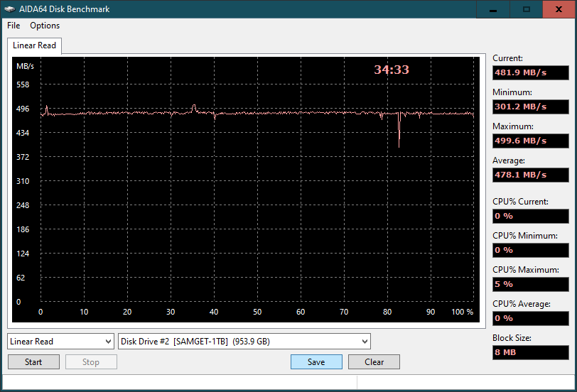577x392 pixels.
Task: Click the Minimum value 301.2 MB/s
Action: click(x=531, y=107)
